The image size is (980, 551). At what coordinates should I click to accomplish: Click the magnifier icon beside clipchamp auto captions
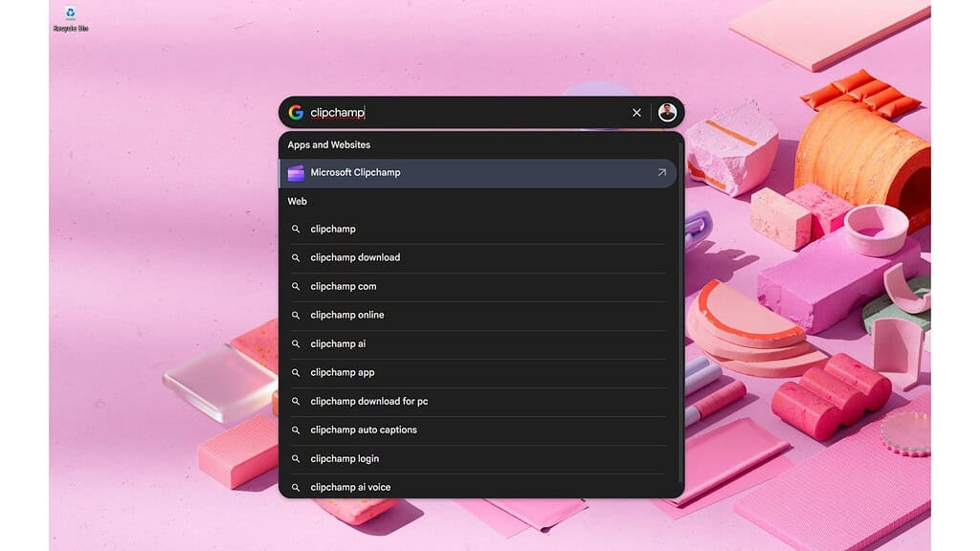296,430
